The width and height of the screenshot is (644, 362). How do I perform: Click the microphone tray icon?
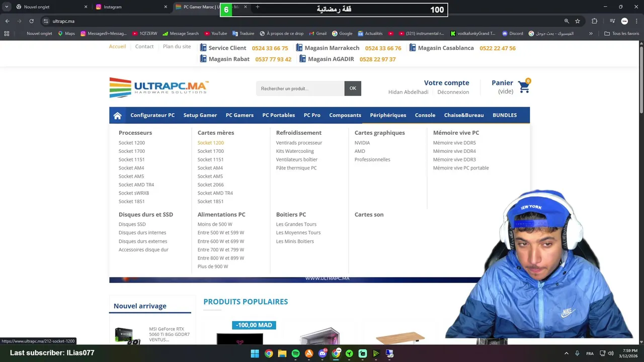tap(577, 353)
